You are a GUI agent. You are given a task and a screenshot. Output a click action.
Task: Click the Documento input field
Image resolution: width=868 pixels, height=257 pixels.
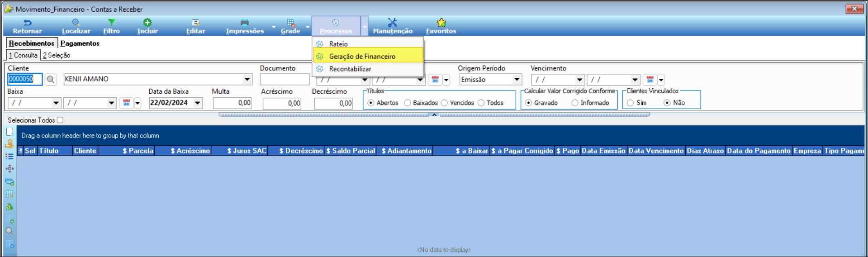tap(285, 80)
